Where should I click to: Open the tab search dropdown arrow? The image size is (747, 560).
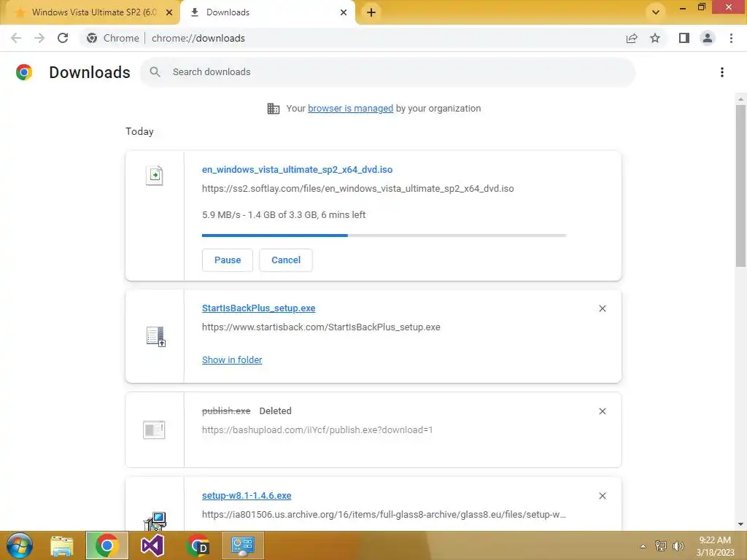[656, 12]
